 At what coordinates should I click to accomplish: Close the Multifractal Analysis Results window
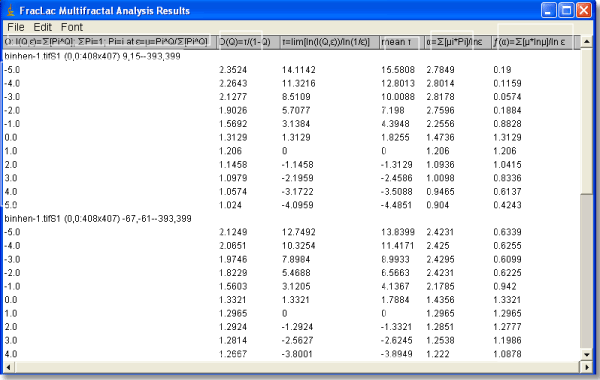pyautogui.click(x=584, y=10)
